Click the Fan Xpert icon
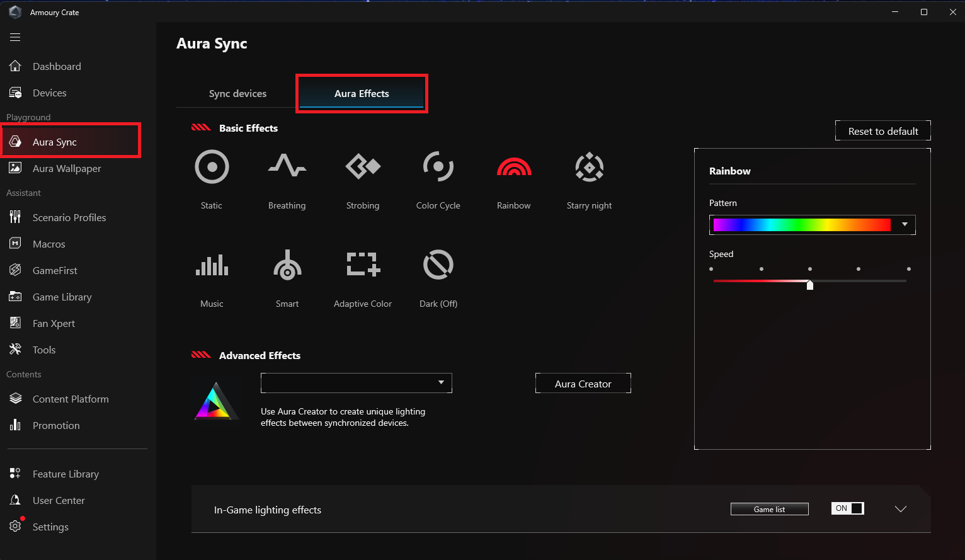965x560 pixels. coord(16,323)
